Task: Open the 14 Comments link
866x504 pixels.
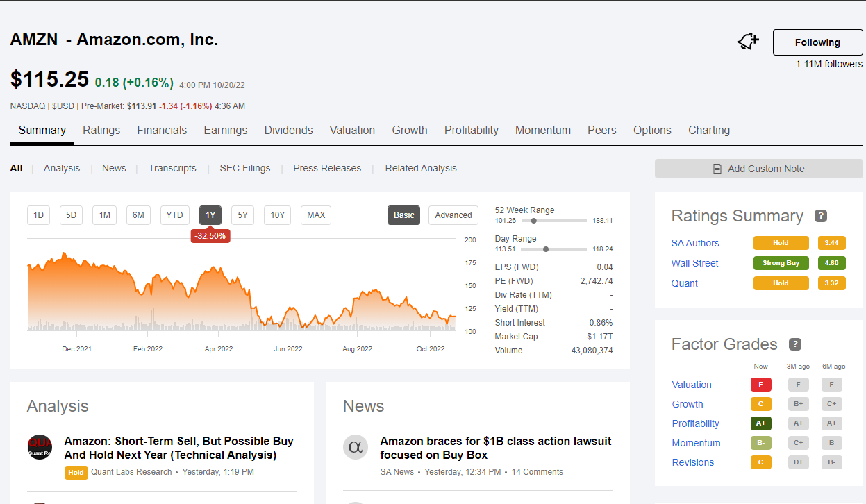Action: [537, 472]
